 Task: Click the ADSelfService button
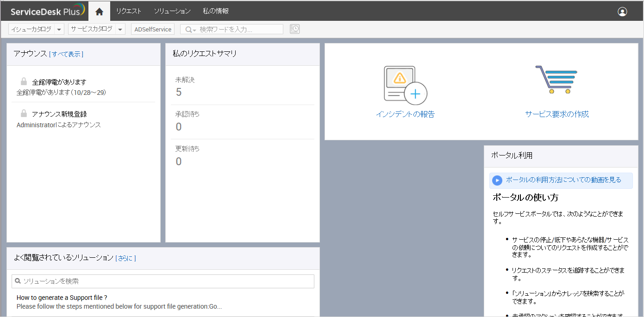(153, 29)
